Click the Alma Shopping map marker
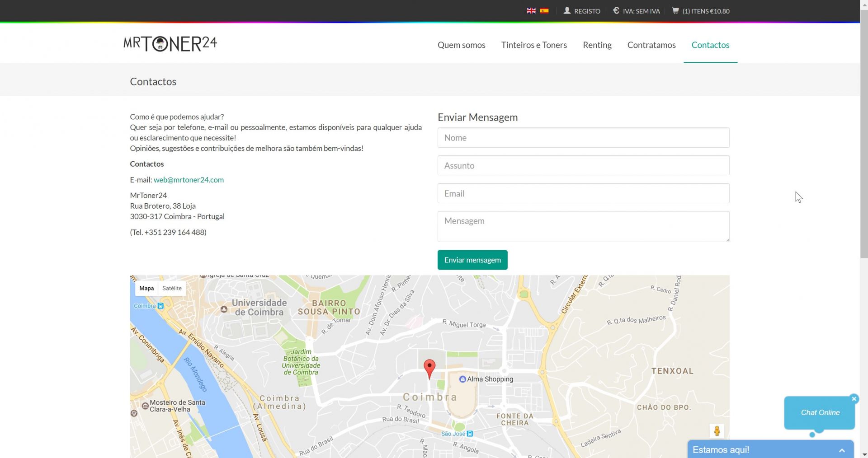868x458 pixels. pyautogui.click(x=462, y=379)
